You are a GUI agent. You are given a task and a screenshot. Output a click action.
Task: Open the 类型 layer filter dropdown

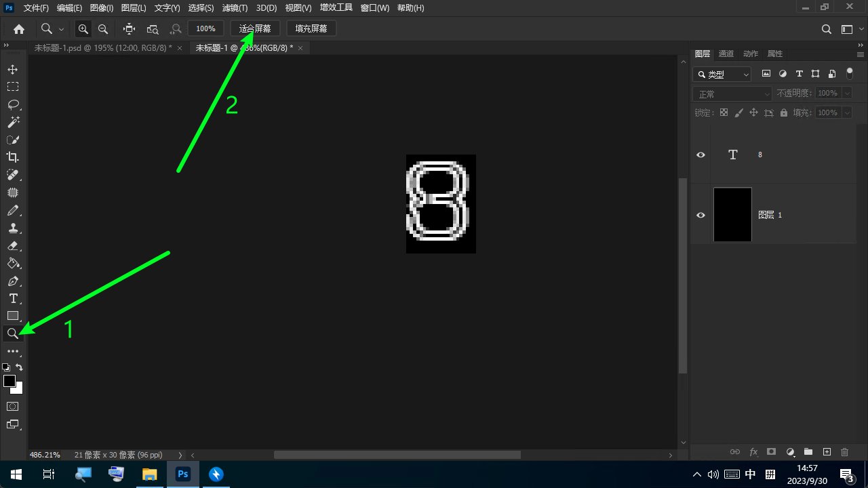tap(722, 75)
